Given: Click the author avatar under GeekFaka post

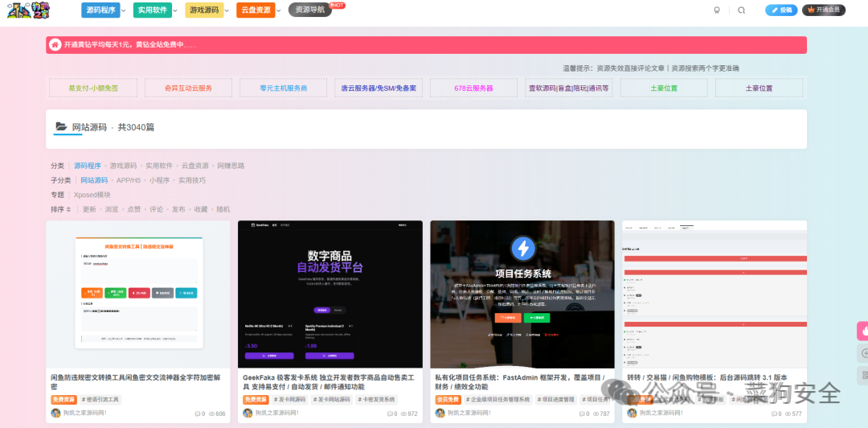Looking at the screenshot, I should click(248, 413).
